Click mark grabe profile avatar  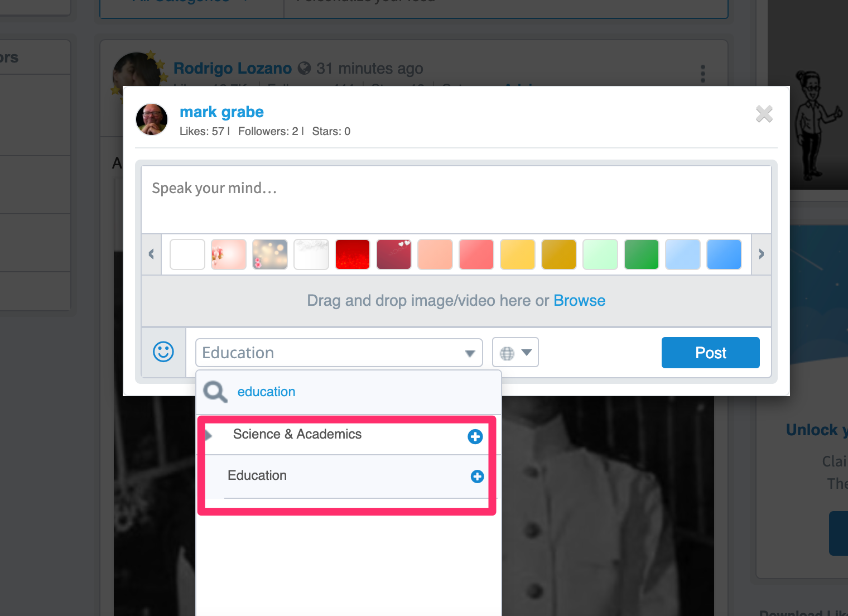pyautogui.click(x=152, y=119)
